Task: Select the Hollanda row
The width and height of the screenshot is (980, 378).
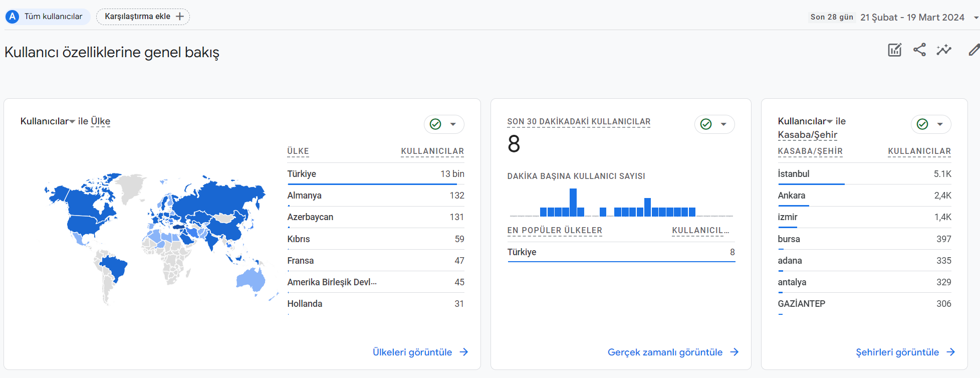Action: point(376,304)
